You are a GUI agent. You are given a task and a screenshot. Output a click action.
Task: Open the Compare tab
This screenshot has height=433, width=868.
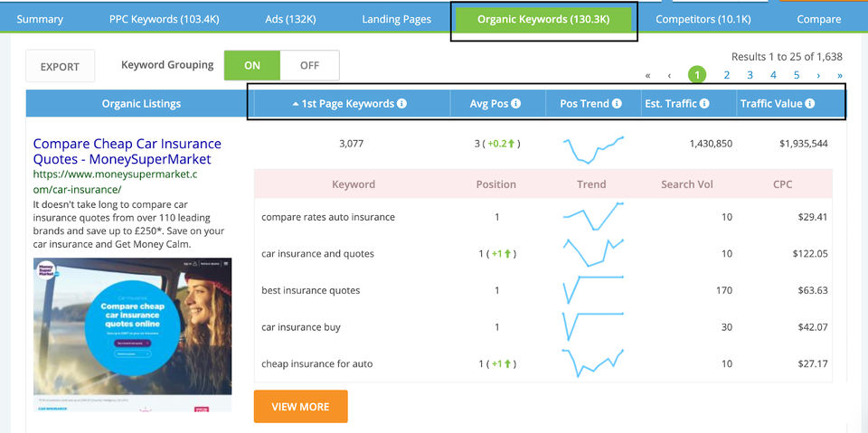(819, 19)
